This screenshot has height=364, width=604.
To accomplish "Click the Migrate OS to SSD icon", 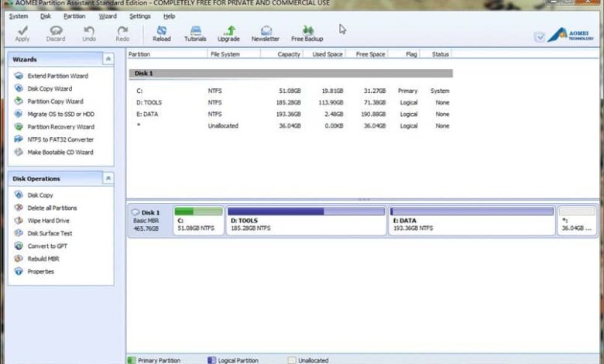I will 19,114.
